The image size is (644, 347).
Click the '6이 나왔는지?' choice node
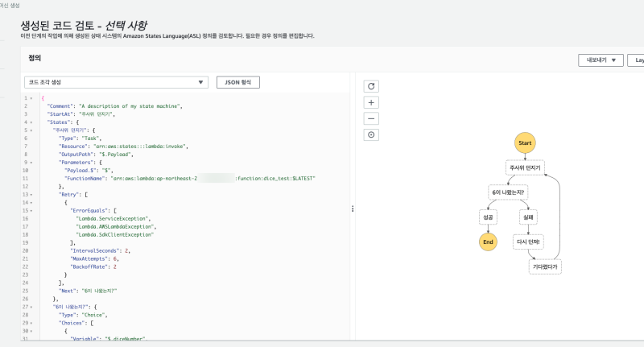(x=508, y=192)
